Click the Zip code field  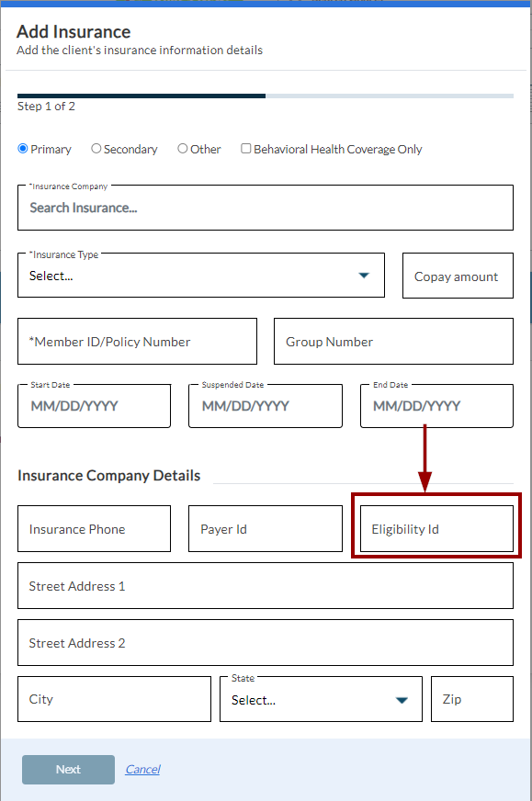tap(472, 699)
